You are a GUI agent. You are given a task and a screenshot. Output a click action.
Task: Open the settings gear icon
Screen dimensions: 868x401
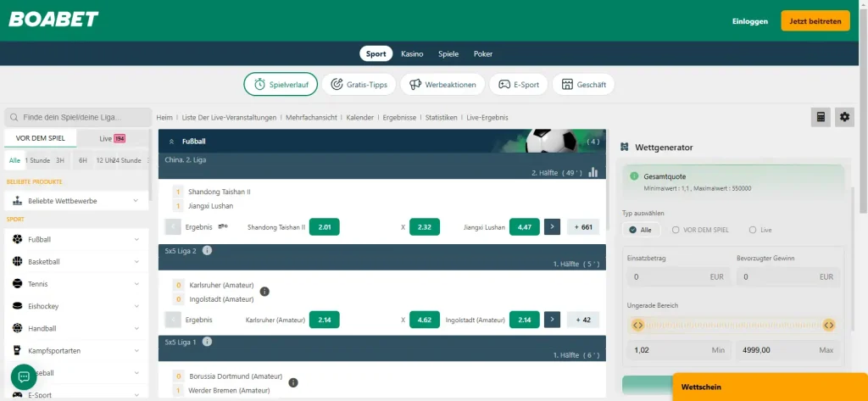[844, 117]
